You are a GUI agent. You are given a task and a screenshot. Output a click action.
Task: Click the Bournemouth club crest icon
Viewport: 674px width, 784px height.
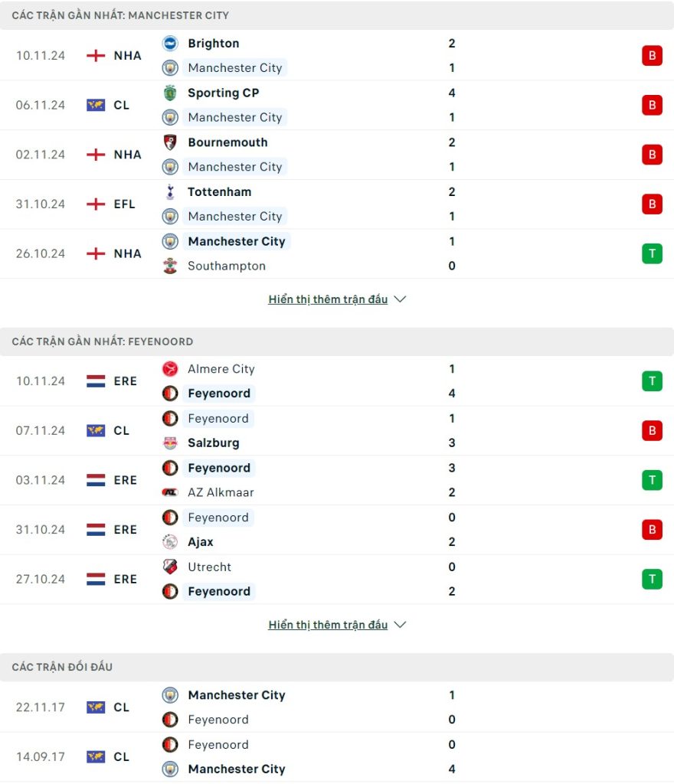click(x=170, y=142)
